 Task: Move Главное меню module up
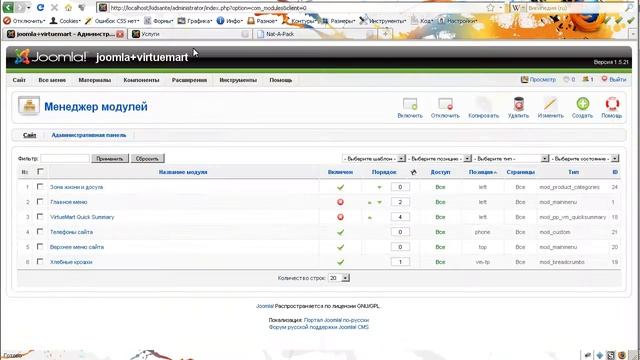tap(370, 202)
